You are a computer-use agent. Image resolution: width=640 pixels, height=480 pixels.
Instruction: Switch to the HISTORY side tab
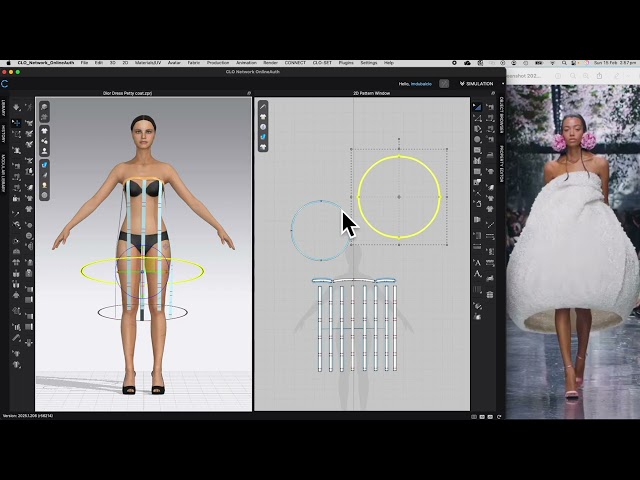point(3,133)
